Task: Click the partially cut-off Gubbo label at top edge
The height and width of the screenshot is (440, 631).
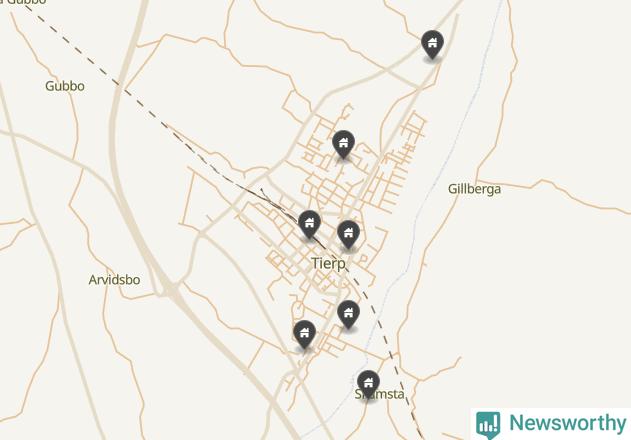Action: pyautogui.click(x=23, y=2)
